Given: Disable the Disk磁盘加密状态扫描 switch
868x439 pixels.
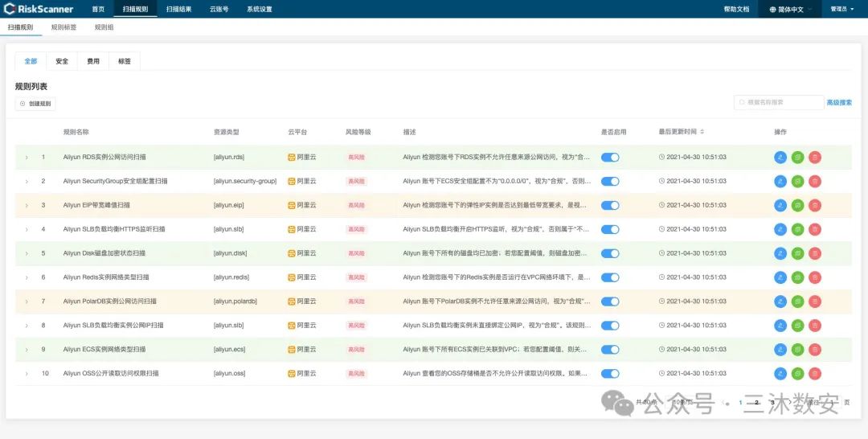Looking at the screenshot, I should pyautogui.click(x=610, y=253).
